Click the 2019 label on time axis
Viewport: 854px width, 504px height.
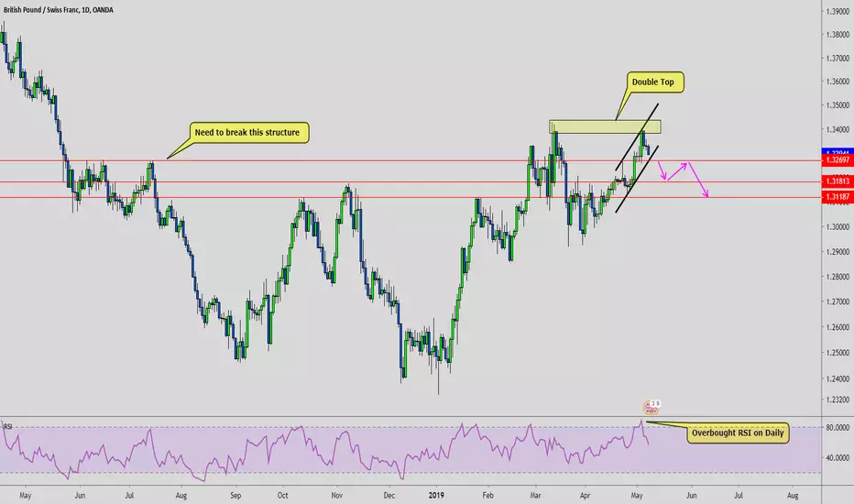pyautogui.click(x=436, y=495)
